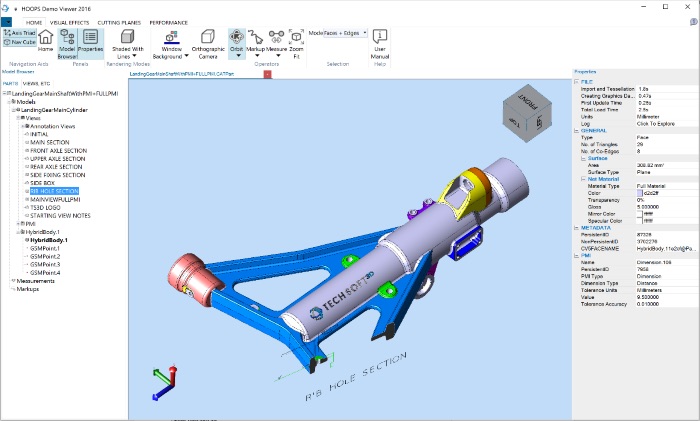Open the Markup dropdown arrow
Image resolution: width=700 pixels, height=421 pixels.
tap(257, 56)
